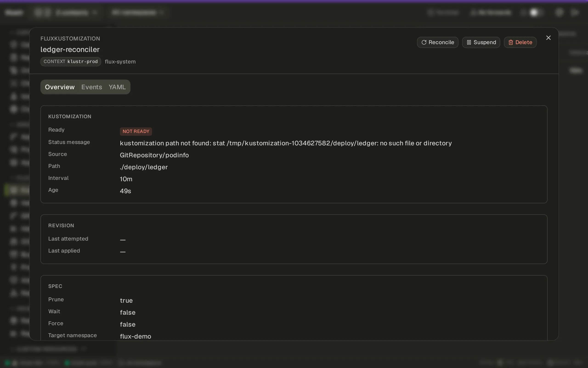Click the Prune value true
588x368 pixels.
[126, 300]
